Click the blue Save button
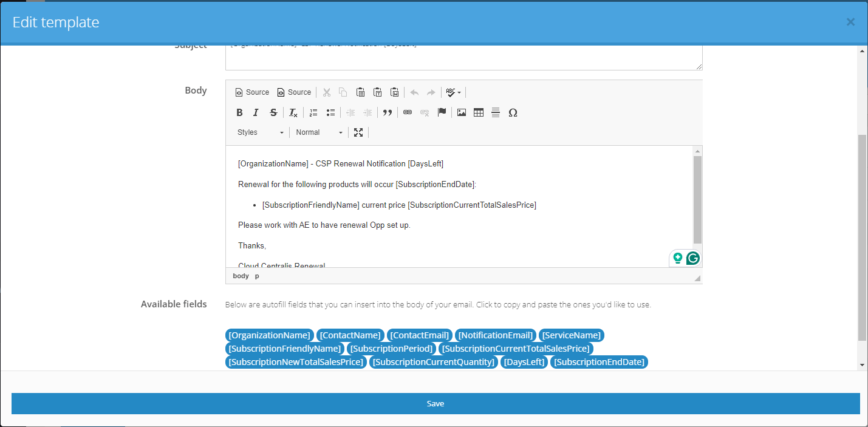 436,404
